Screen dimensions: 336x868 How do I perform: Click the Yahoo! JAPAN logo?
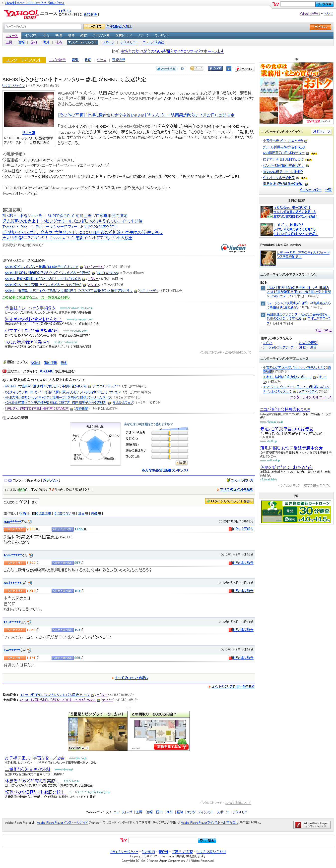click(x=21, y=14)
